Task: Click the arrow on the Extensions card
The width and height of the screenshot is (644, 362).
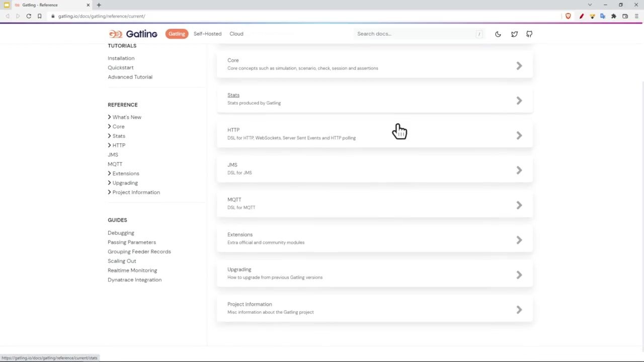Action: [519, 240]
